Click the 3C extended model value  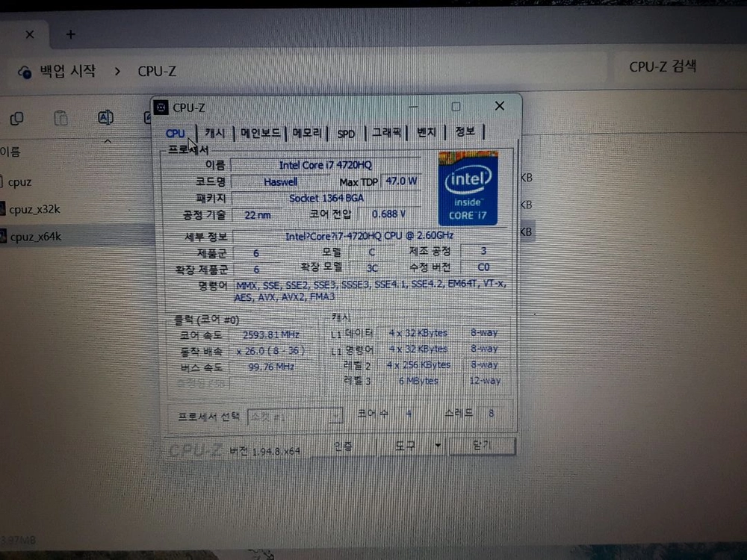372,268
